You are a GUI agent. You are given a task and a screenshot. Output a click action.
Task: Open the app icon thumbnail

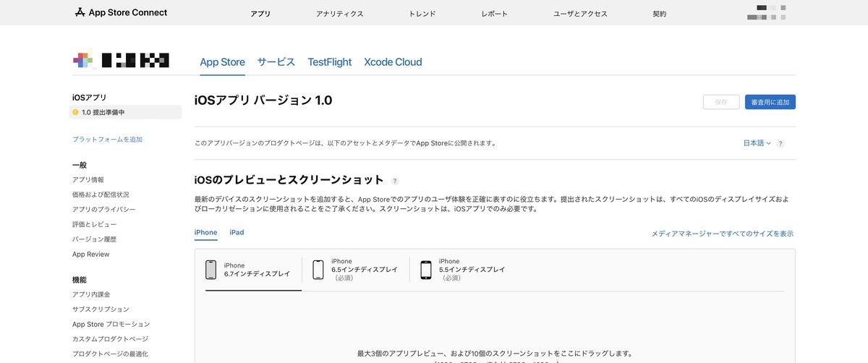point(82,61)
